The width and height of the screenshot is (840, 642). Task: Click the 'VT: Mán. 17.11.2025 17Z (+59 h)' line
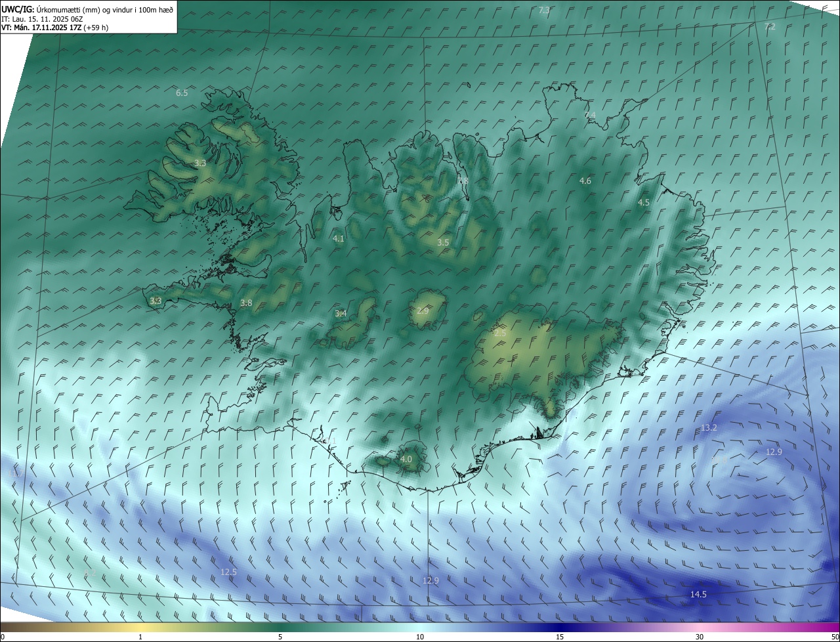point(54,28)
